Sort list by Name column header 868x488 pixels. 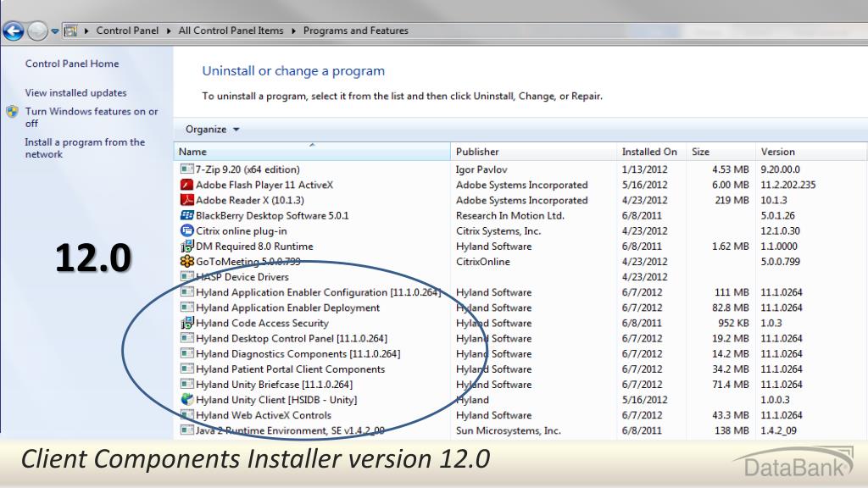click(313, 152)
